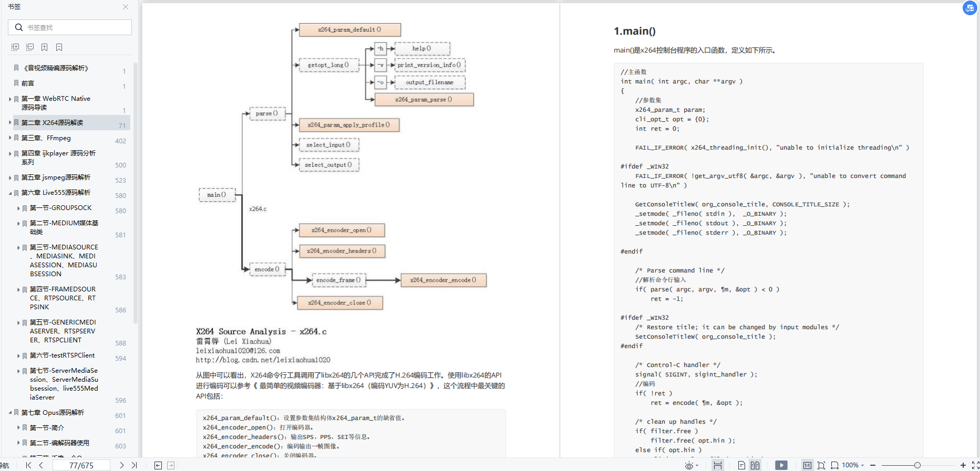Click the add bookmark icon
This screenshot has height=471, width=980.
tap(45, 47)
